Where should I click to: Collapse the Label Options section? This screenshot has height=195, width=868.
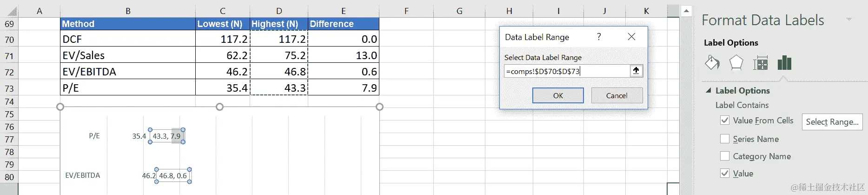(709, 90)
